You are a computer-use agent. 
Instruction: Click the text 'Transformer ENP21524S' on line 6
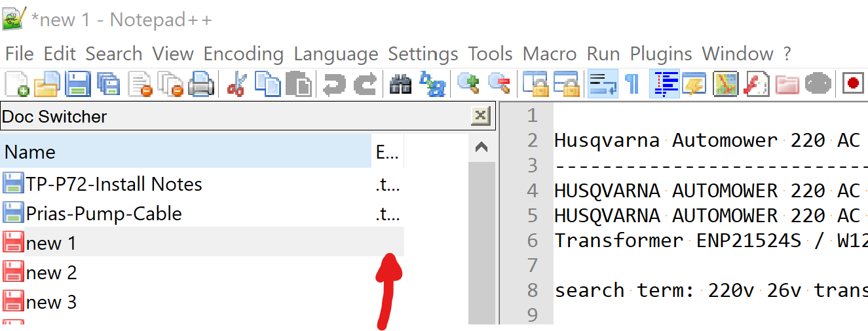[x=678, y=241]
